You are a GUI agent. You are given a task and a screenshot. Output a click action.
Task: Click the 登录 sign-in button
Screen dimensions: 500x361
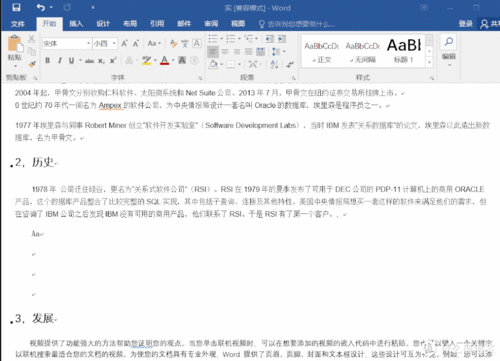point(465,24)
